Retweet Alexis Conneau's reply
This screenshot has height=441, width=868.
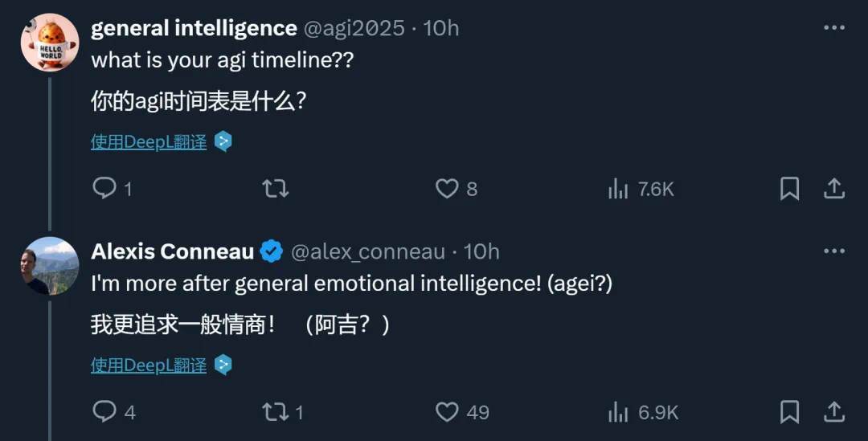276,412
